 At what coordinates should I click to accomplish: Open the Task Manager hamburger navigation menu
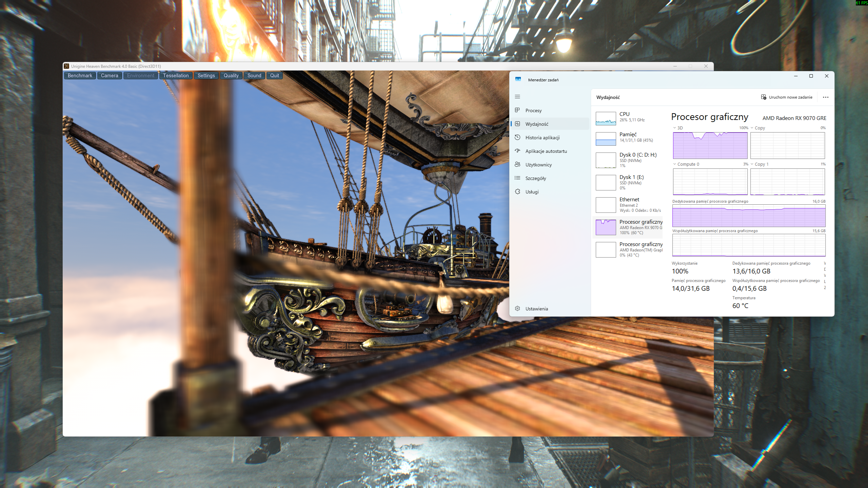coord(517,97)
